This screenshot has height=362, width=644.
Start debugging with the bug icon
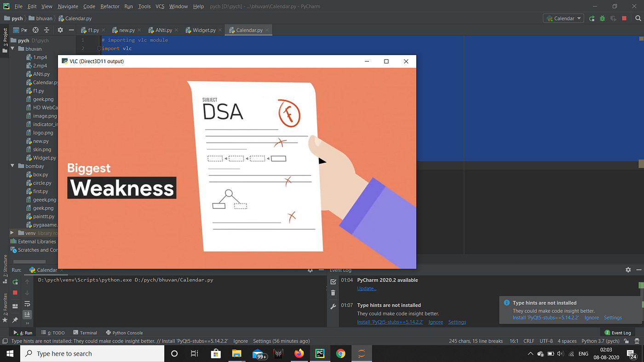click(x=603, y=18)
